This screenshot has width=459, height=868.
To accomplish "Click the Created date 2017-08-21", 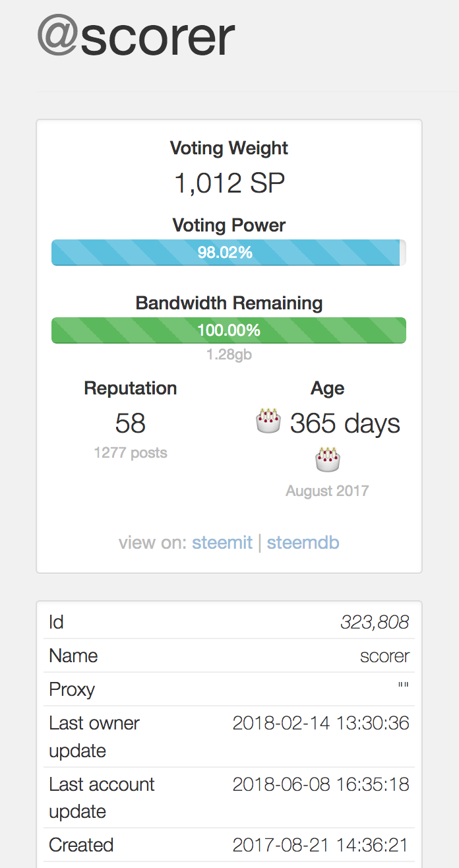I will point(321,845).
